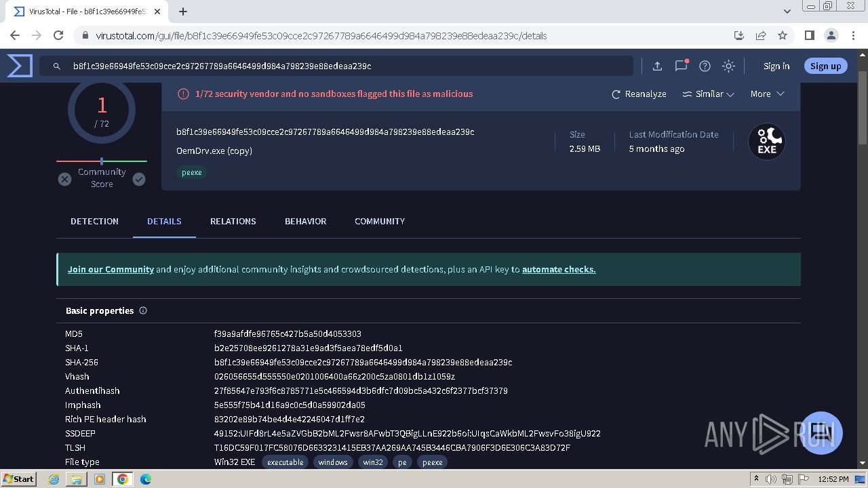Vote negative with the X community icon

tap(64, 179)
